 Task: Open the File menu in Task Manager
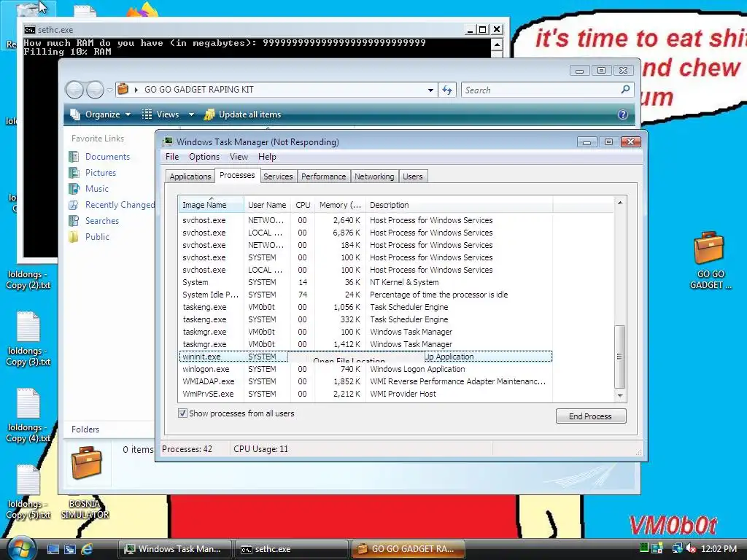tap(172, 157)
